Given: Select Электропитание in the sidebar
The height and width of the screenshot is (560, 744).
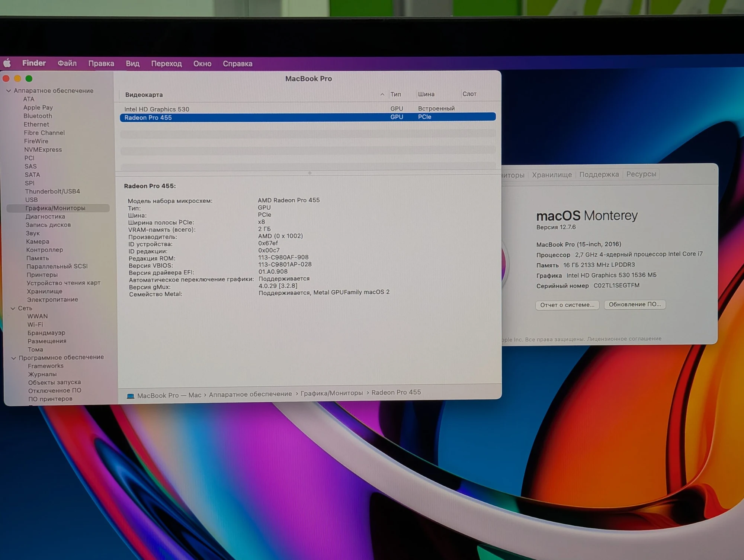Looking at the screenshot, I should (52, 300).
